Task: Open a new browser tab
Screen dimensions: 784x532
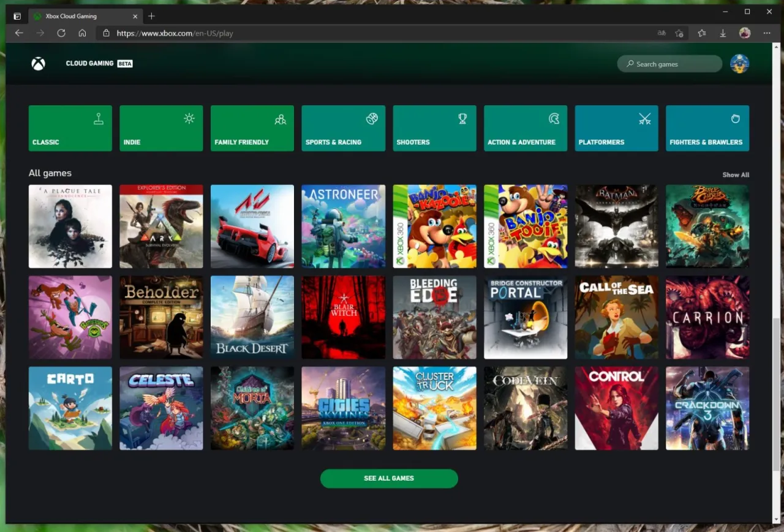Action: point(151,16)
